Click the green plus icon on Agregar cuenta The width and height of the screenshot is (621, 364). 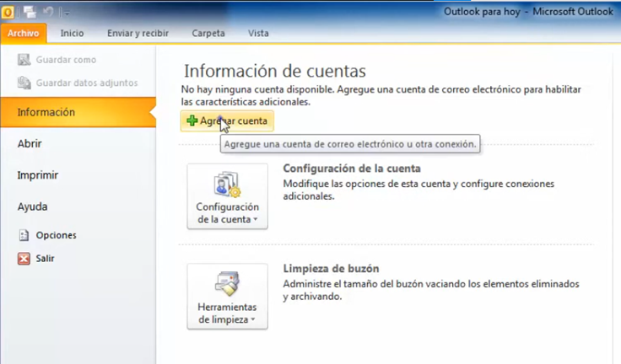[192, 120]
